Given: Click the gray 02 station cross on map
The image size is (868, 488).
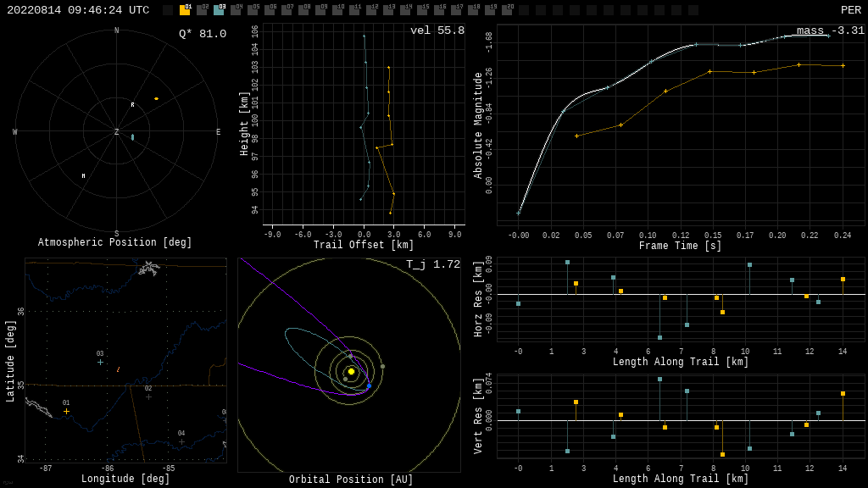Looking at the screenshot, I should click(148, 396).
